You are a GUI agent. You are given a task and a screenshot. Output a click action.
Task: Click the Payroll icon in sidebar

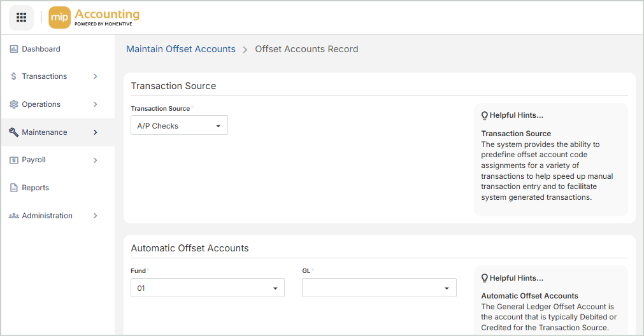13,160
